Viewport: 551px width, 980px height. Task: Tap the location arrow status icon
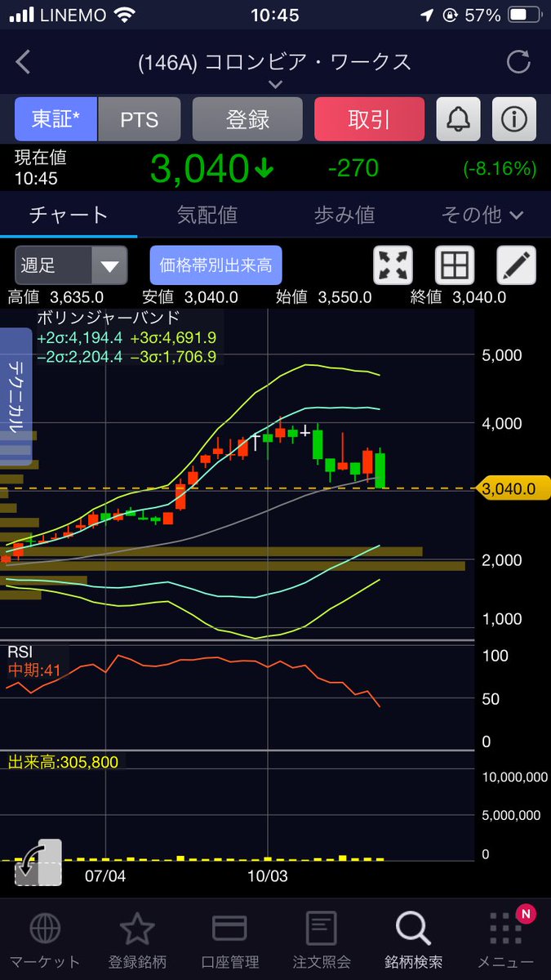(429, 15)
